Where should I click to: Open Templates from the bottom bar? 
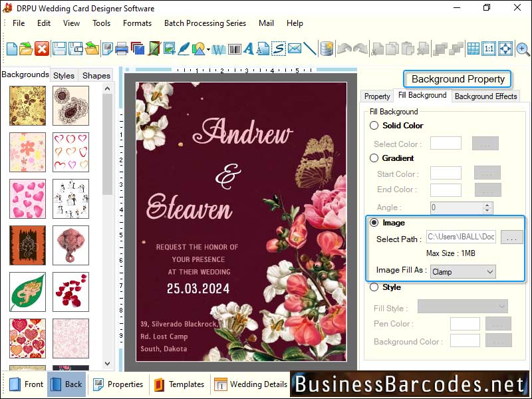(186, 384)
